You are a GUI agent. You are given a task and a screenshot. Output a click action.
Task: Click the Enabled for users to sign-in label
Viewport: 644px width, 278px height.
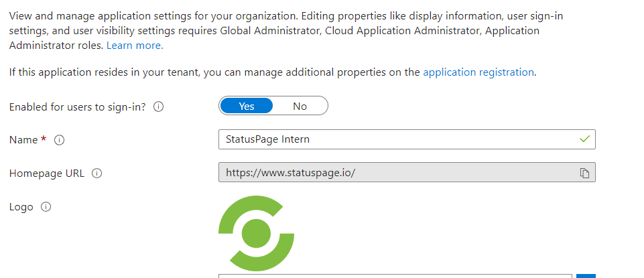[78, 107]
